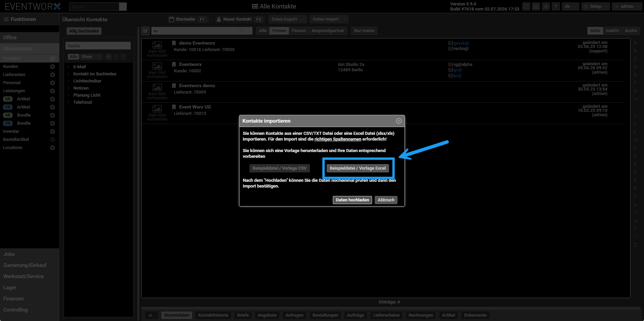Click the trash delete icon in Suchindex toolbar

pos(123,57)
